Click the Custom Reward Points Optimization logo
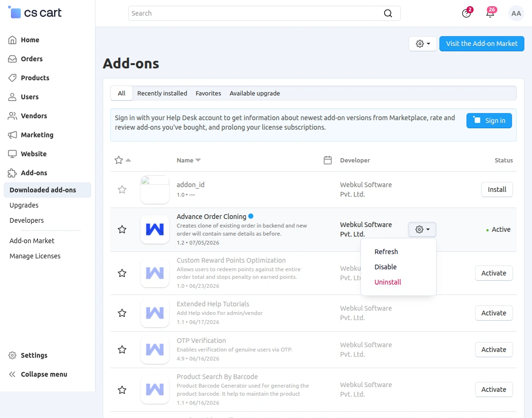Screen dimensions: 532x418 [x=155, y=273]
